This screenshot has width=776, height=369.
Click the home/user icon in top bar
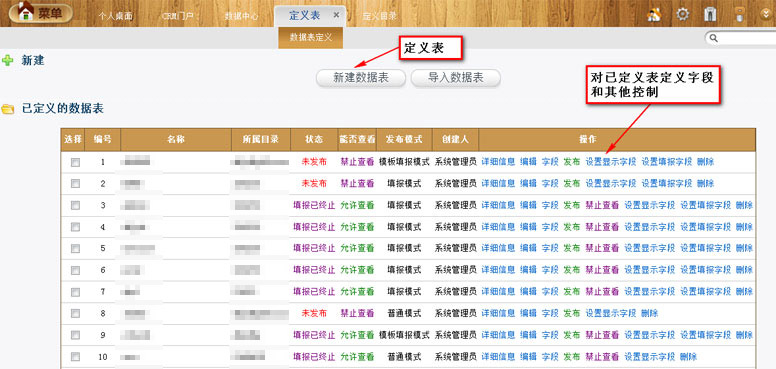(x=654, y=14)
